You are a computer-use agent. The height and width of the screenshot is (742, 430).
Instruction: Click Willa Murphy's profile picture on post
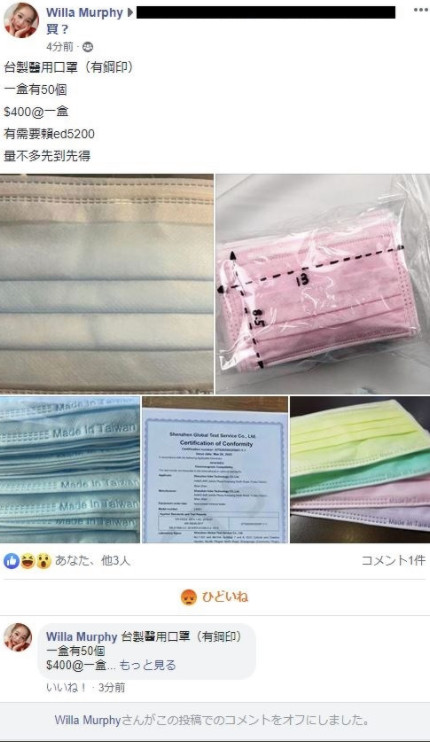[x=21, y=20]
